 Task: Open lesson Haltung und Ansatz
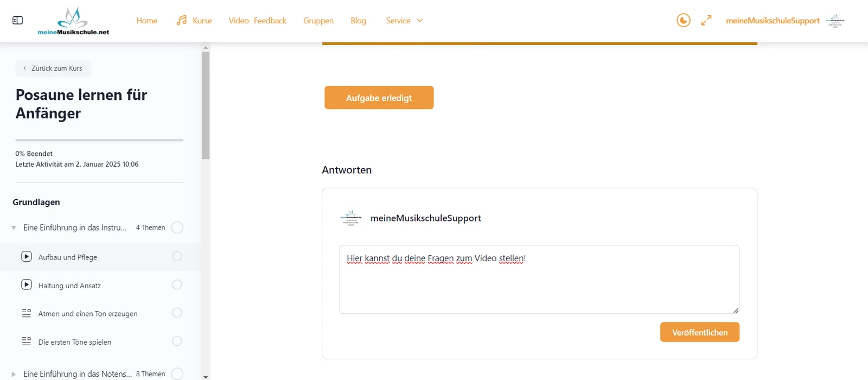tap(69, 286)
